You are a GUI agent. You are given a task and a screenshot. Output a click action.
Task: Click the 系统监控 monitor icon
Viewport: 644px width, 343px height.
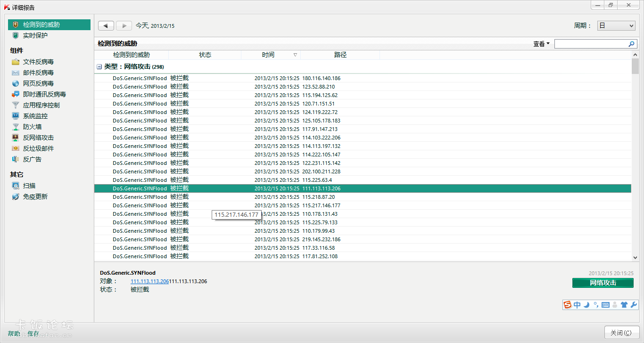click(x=16, y=116)
